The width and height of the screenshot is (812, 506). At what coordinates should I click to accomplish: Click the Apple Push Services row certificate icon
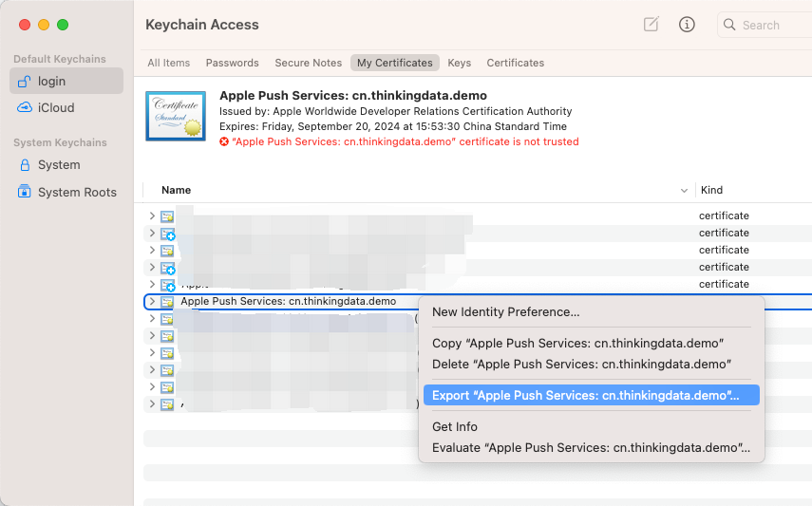(x=167, y=302)
